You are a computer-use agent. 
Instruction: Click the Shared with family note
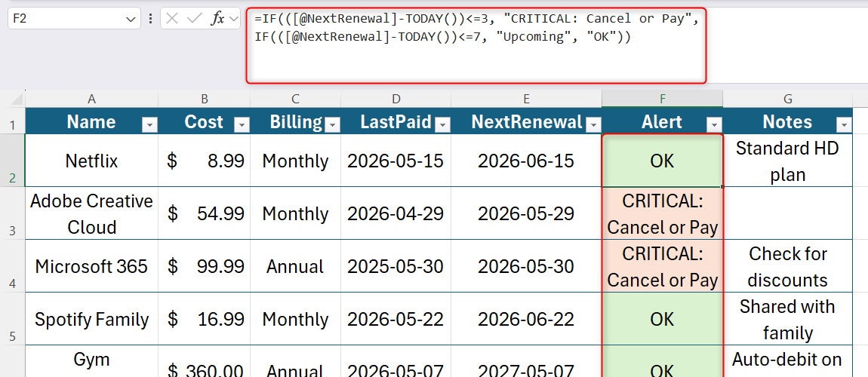(788, 319)
